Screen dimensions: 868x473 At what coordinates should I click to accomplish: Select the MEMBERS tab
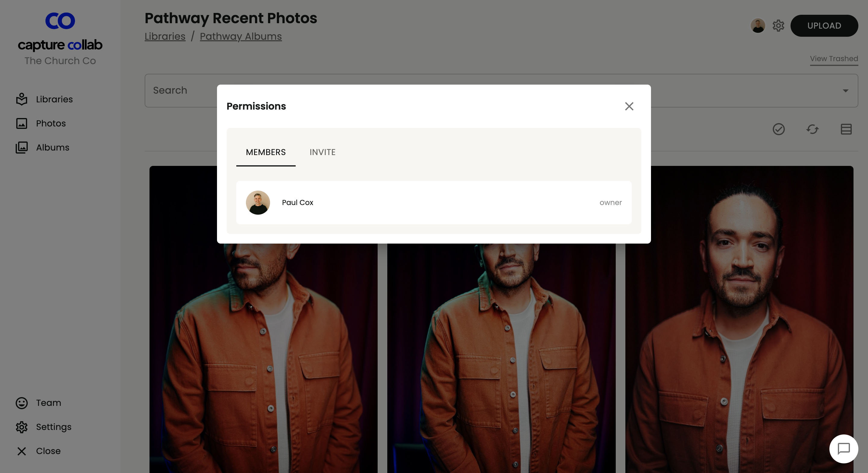tap(266, 152)
